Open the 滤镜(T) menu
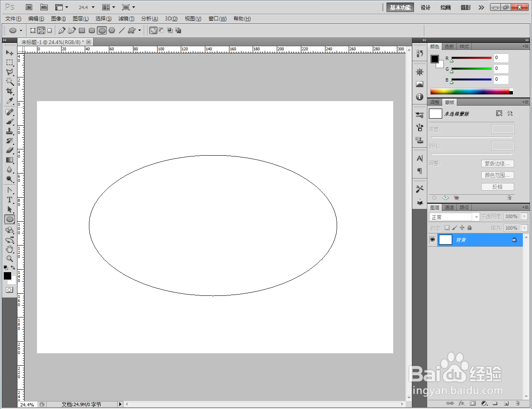 (126, 19)
